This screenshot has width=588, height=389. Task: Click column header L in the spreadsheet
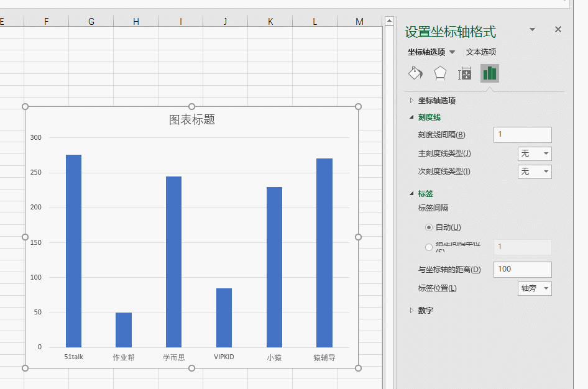coord(315,21)
